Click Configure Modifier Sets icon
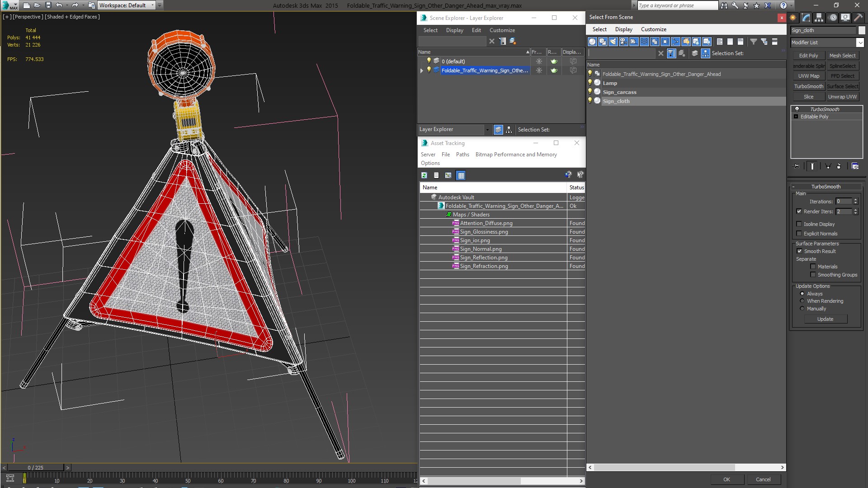 coord(855,166)
